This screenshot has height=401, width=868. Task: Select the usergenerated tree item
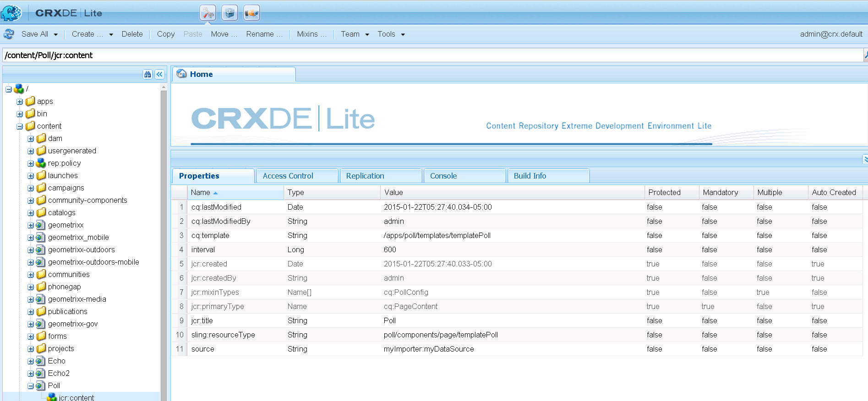[x=72, y=151]
